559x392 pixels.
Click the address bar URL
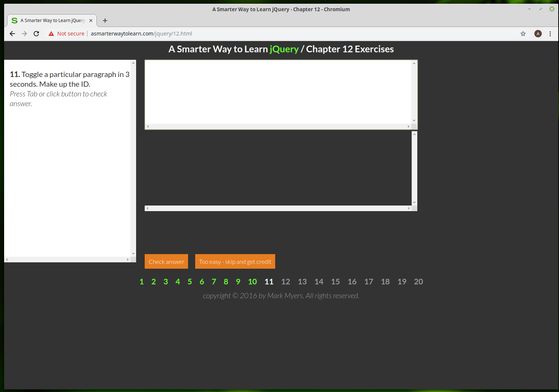(x=141, y=34)
